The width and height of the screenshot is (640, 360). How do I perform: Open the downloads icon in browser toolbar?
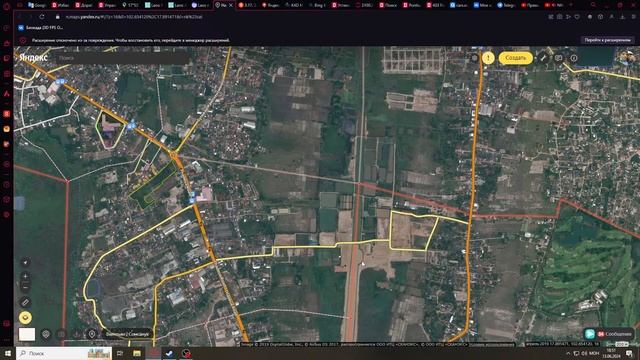[x=622, y=17]
